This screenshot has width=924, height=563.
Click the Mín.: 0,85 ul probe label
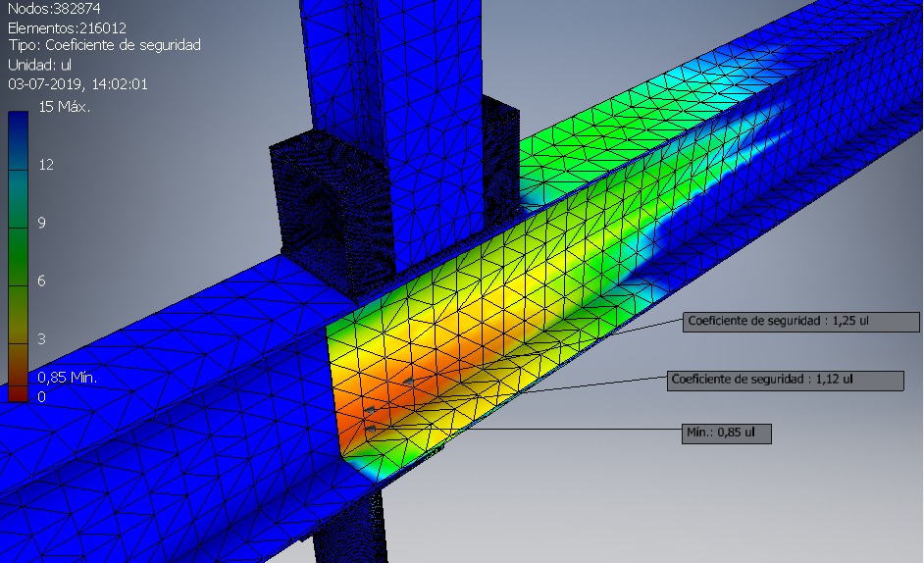[x=726, y=433]
